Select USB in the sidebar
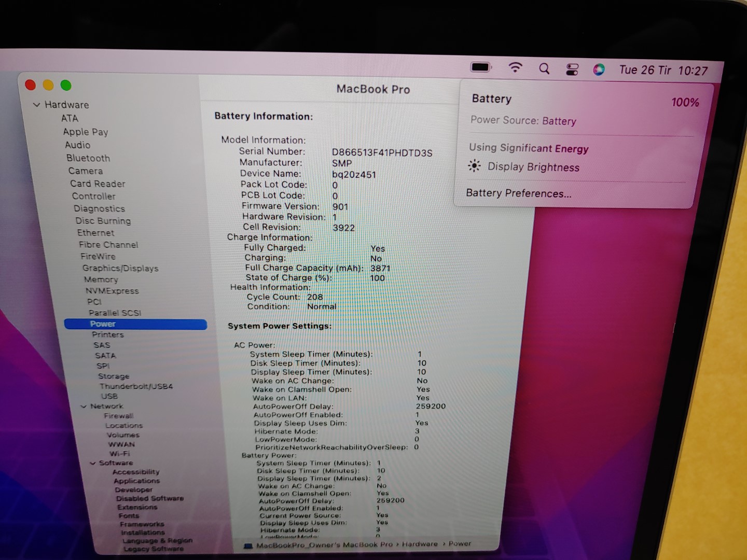The width and height of the screenshot is (747, 560). [109, 396]
